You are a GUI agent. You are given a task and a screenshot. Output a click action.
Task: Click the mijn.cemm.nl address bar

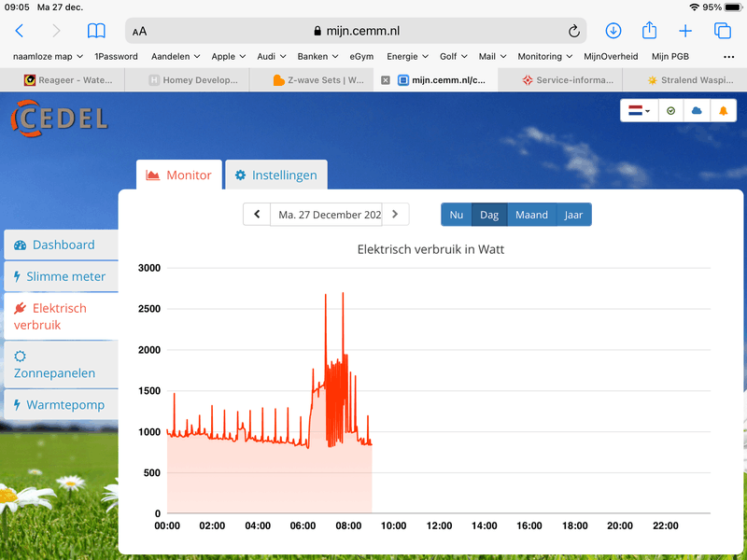click(356, 31)
